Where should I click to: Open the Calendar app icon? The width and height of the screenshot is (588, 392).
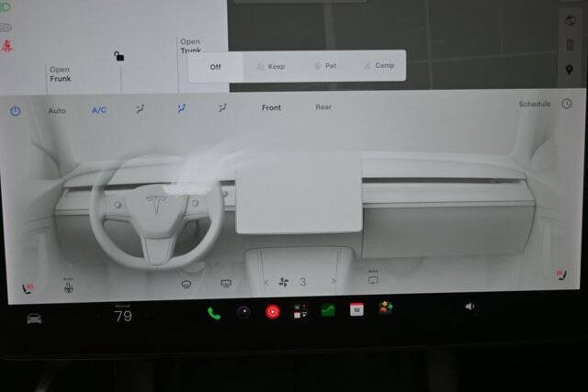click(x=356, y=309)
